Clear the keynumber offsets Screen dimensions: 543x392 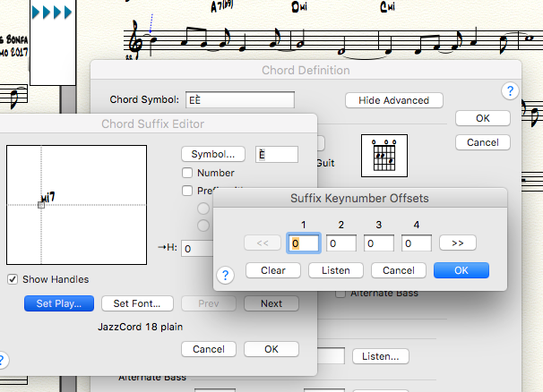pyautogui.click(x=272, y=270)
